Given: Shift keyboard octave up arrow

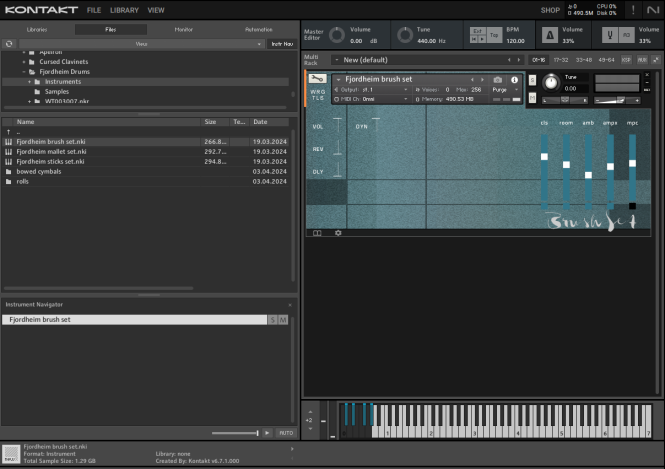Looking at the screenshot, I should pos(310,412).
